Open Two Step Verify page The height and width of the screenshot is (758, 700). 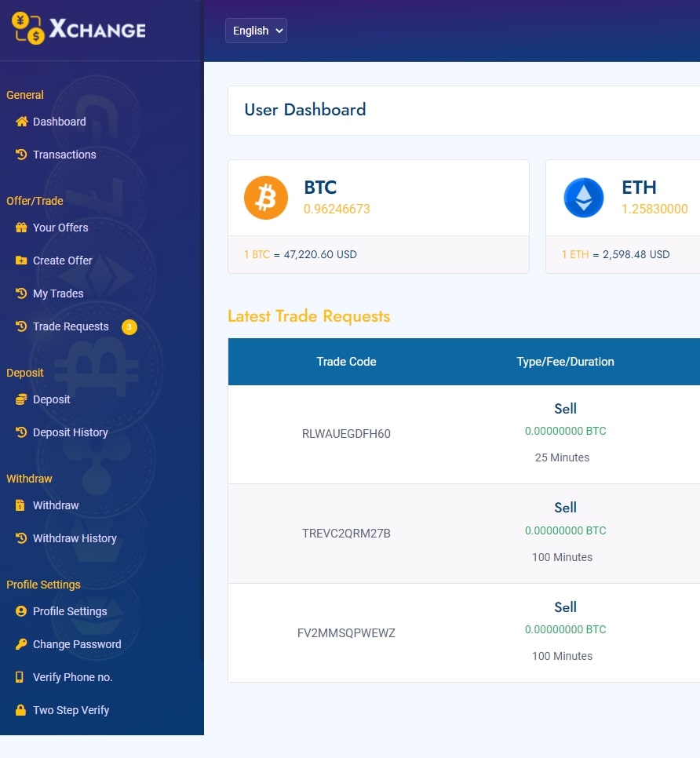71,710
